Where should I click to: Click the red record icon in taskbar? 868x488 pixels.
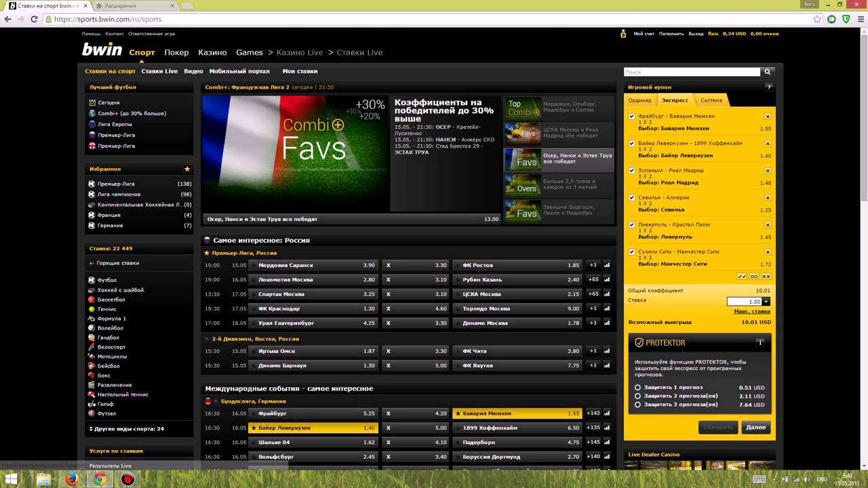click(127, 480)
